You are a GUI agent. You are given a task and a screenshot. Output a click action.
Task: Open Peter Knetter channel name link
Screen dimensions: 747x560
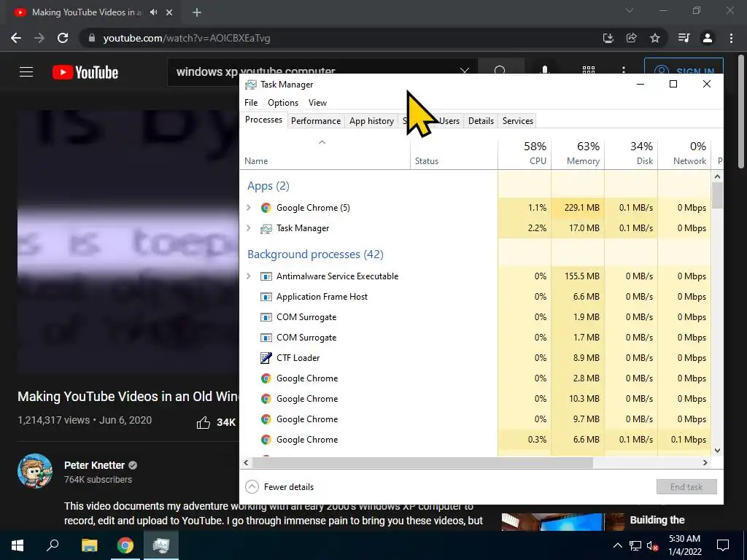94,465
